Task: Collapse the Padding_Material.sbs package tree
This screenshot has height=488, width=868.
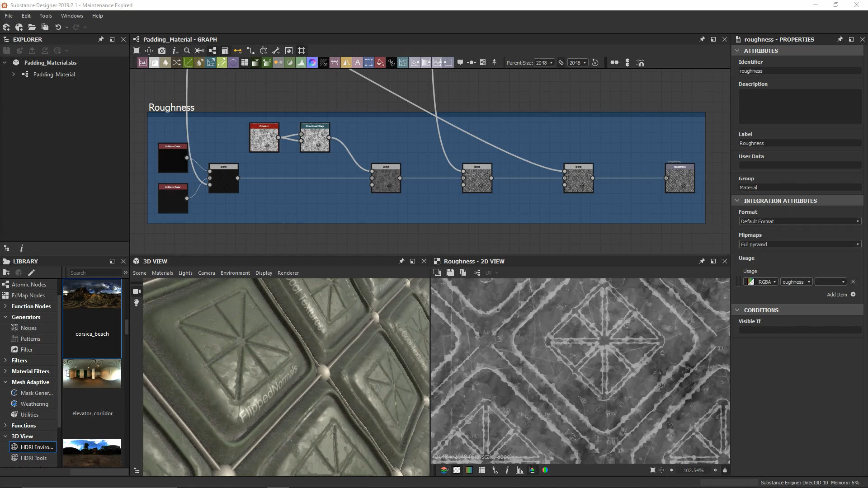Action: click(5, 63)
